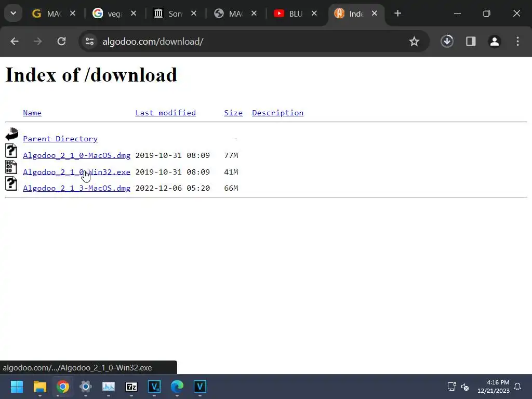Sort listing by Size column
Image resolution: width=532 pixels, height=399 pixels.
pos(233,113)
